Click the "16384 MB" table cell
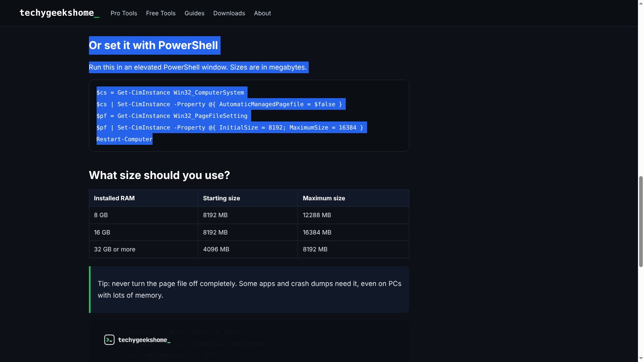 [x=353, y=232]
